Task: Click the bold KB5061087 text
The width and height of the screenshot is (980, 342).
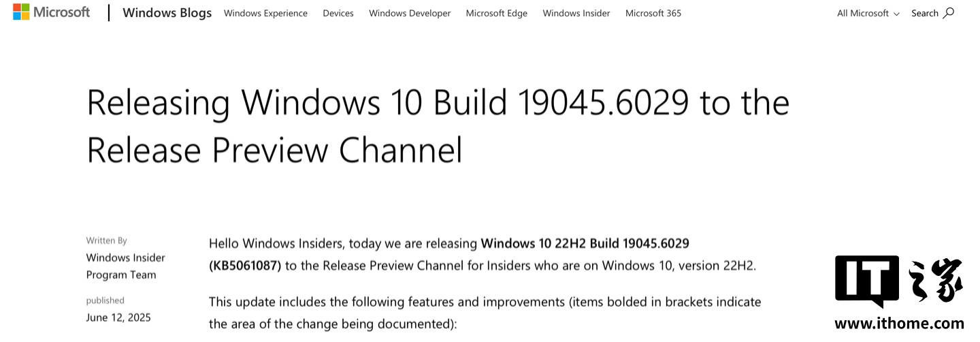Action: click(245, 266)
